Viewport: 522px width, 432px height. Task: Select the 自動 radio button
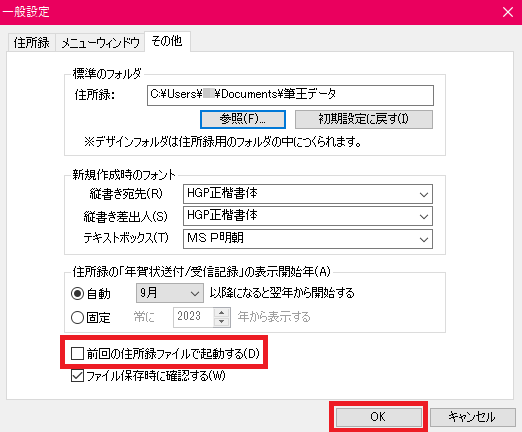pos(77,294)
